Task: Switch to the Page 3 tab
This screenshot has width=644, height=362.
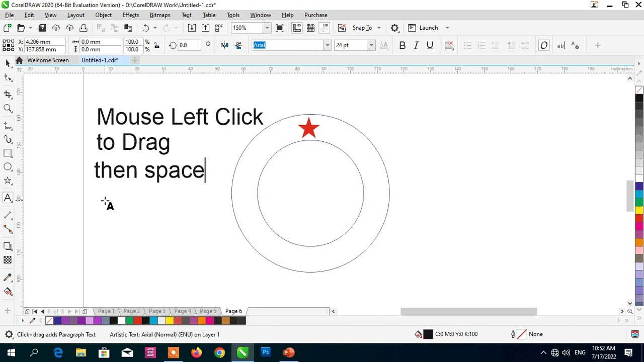Action: point(157,311)
